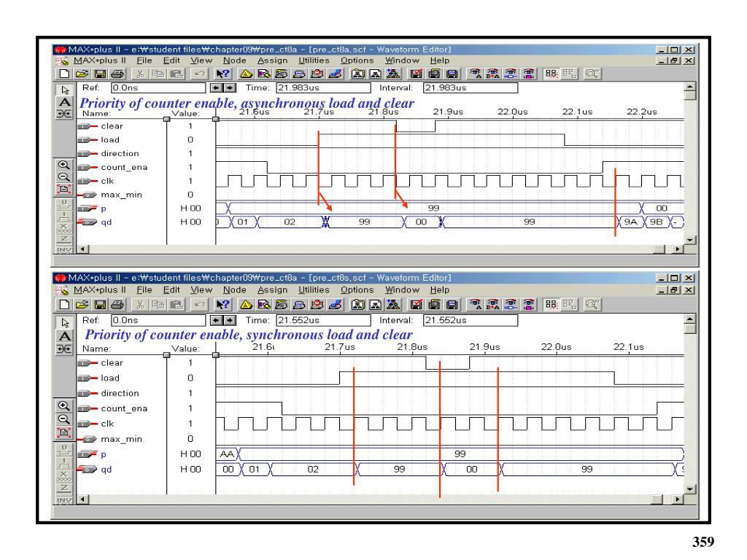Select the load node in pre_ct8a window

[x=110, y=140]
